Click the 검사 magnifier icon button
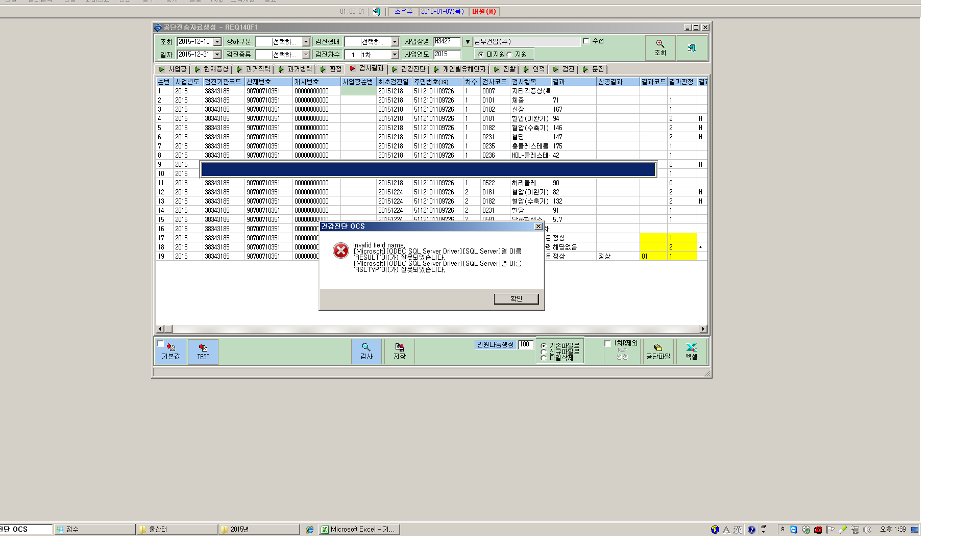This screenshot has width=980, height=551. (x=366, y=352)
